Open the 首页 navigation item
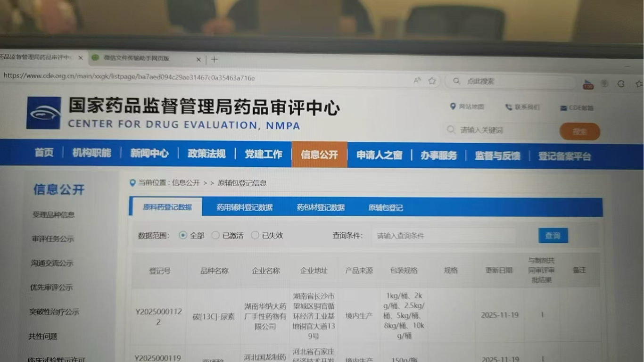The height and width of the screenshot is (362, 644). (44, 153)
